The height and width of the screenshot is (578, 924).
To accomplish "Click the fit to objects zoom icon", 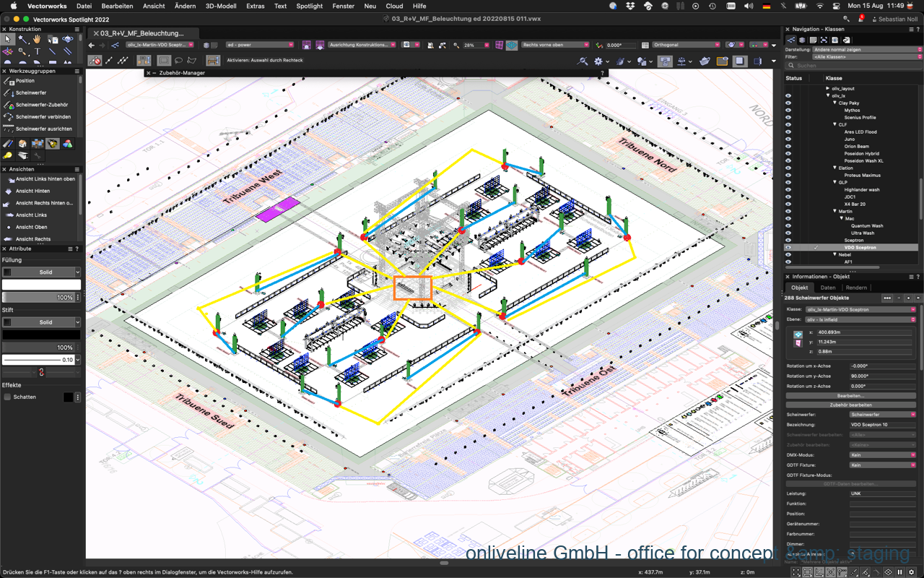I will [x=442, y=45].
